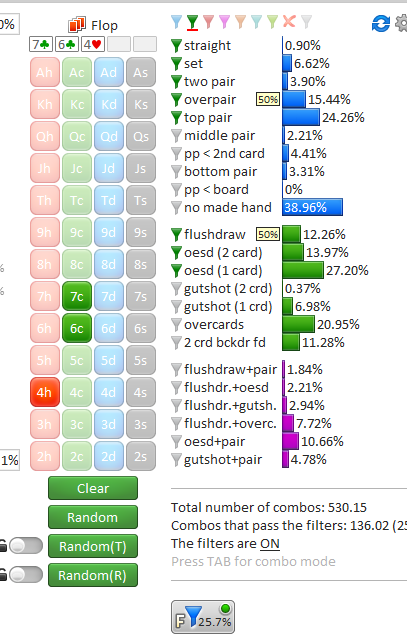Image resolution: width=407 pixels, height=639 pixels.
Task: Click the Clear button
Action: pos(93,488)
